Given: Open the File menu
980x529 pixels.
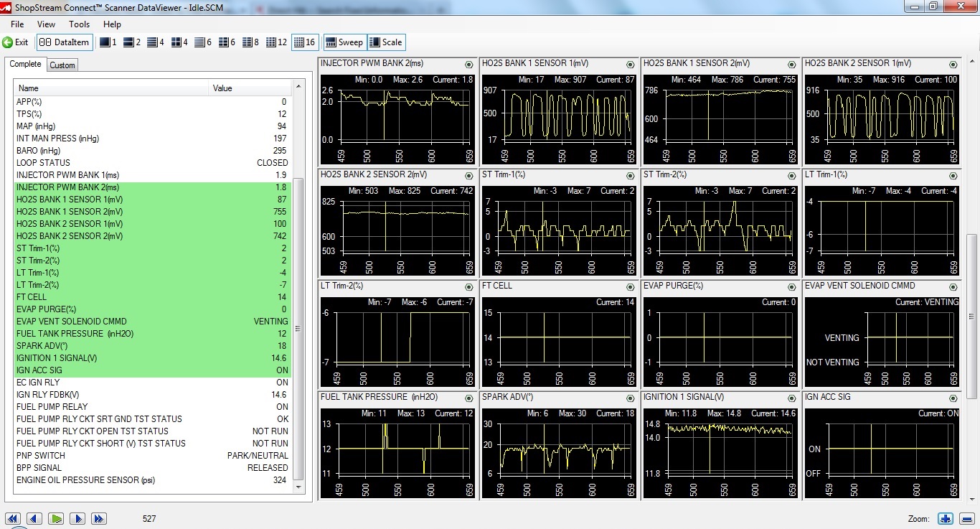Looking at the screenshot, I should (x=17, y=24).
